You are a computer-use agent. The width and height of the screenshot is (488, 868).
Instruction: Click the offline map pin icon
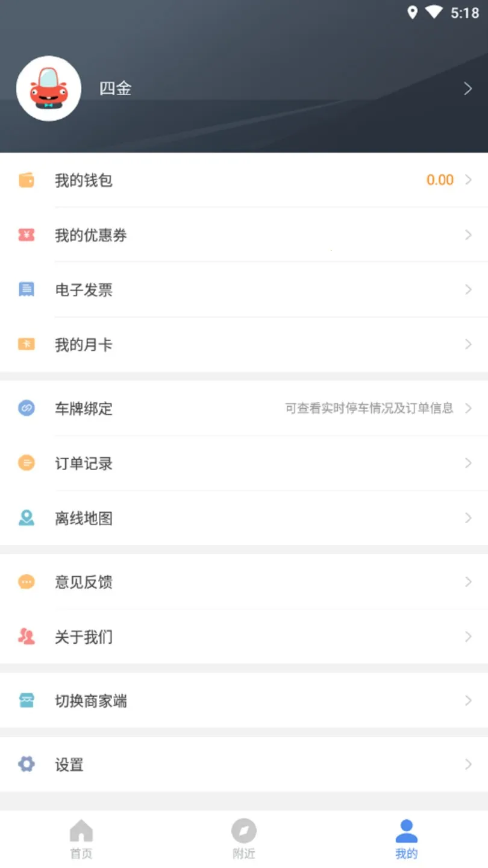click(27, 518)
